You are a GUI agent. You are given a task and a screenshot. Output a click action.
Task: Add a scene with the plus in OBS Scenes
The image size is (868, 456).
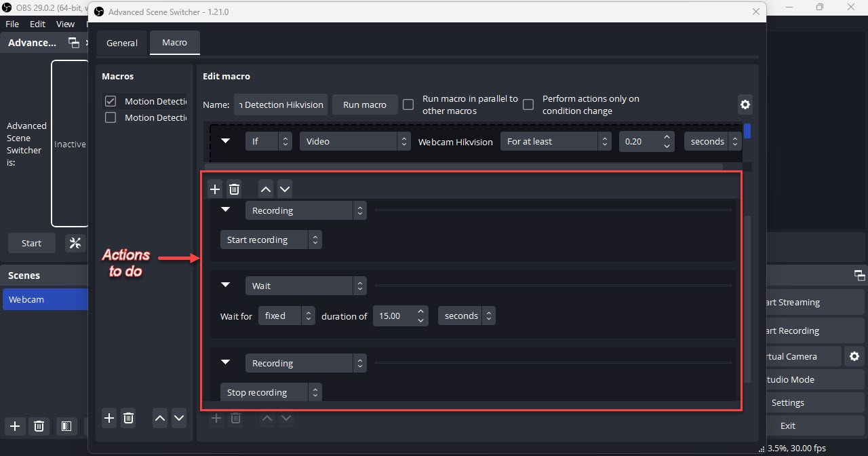(x=15, y=426)
